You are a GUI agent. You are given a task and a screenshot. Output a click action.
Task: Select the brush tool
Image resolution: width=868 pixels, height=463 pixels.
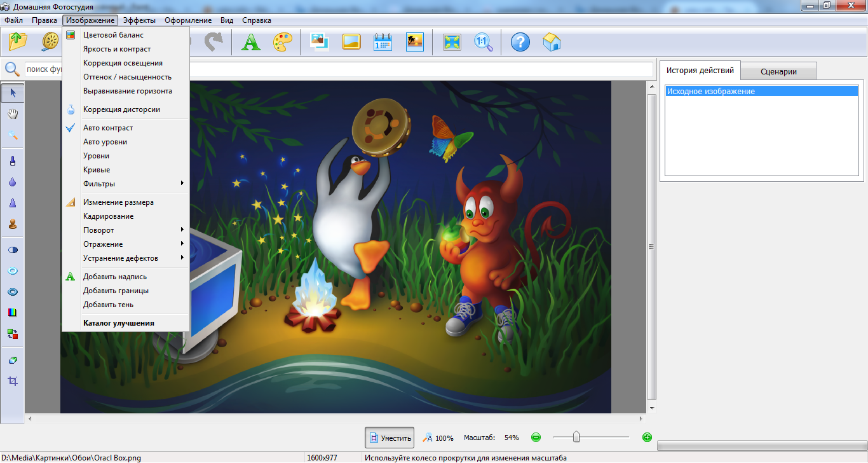tap(13, 161)
